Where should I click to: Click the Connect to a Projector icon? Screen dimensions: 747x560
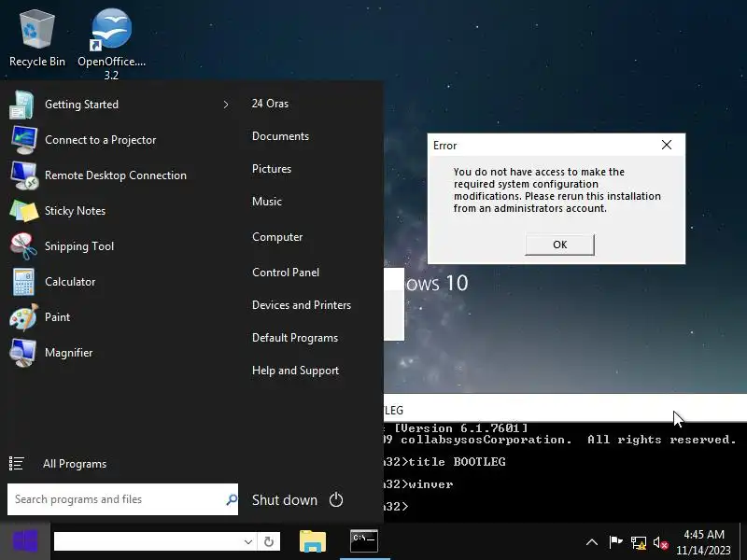24,140
